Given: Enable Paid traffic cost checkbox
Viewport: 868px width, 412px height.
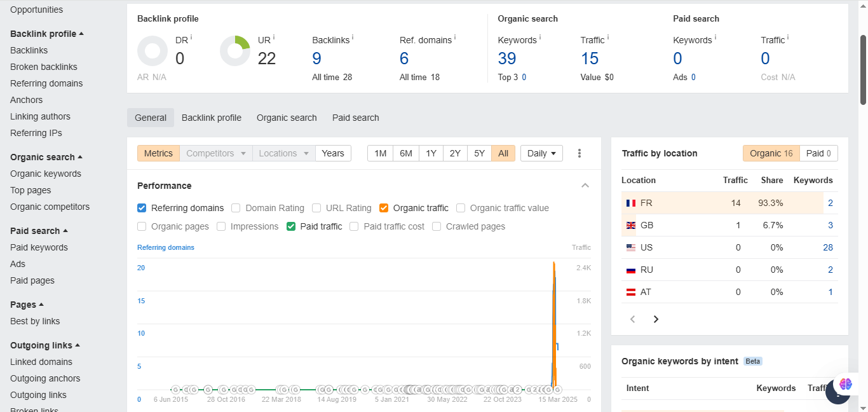Looking at the screenshot, I should [x=354, y=226].
